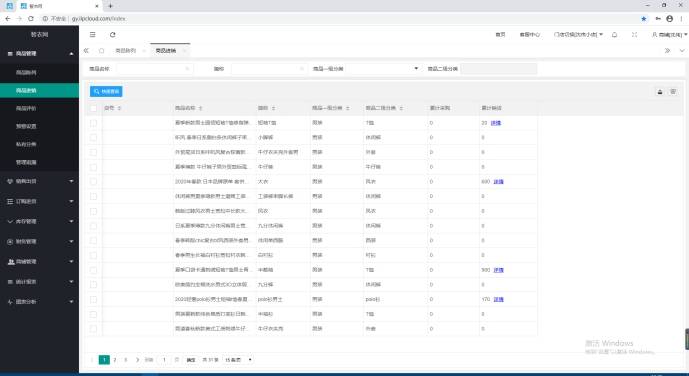Select the highlighted green sidebar submenu item
This screenshot has width=689, height=376.
pos(40,90)
